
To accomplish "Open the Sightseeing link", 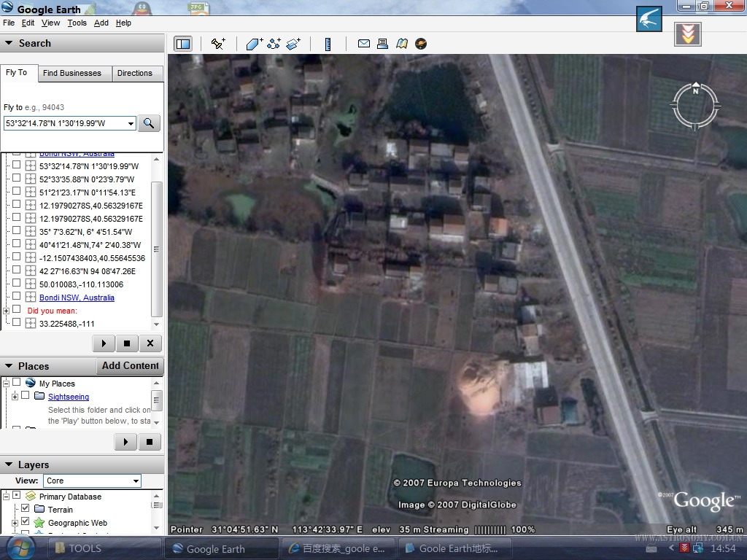I will point(69,397).
